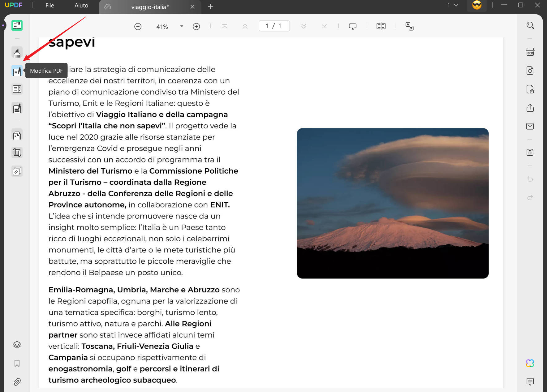Screen dimensions: 547x392
Task: Go to previous page arrow
Action: coord(245,27)
